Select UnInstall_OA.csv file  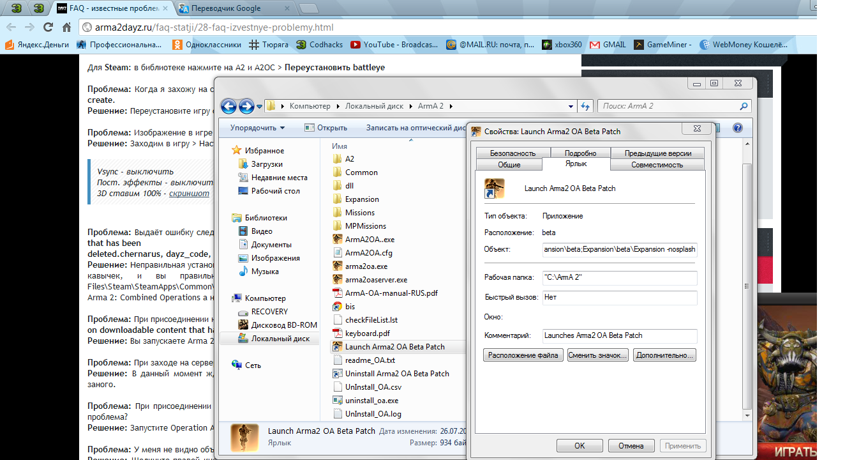point(366,387)
